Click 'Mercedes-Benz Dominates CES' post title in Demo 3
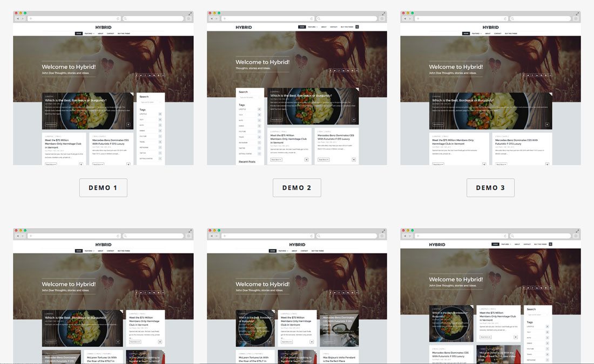Screen dimensions: 594x364 (x=516, y=141)
